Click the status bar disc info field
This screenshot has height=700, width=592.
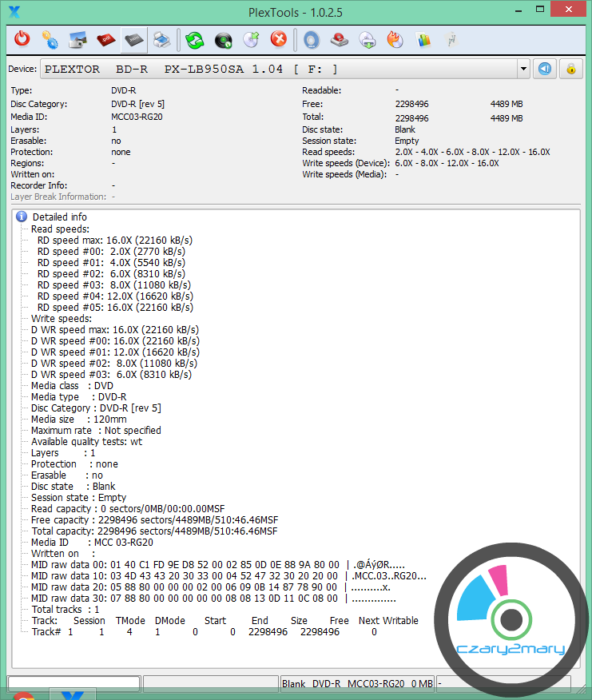(357, 683)
